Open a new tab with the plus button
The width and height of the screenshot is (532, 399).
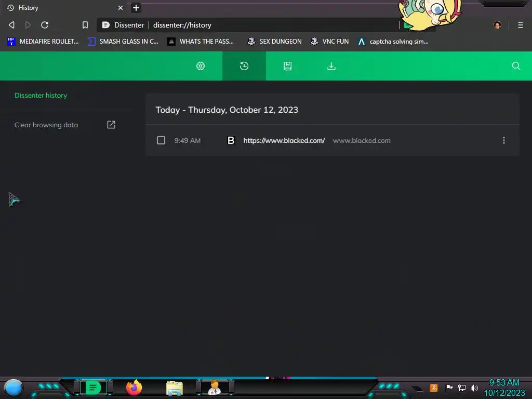136,8
